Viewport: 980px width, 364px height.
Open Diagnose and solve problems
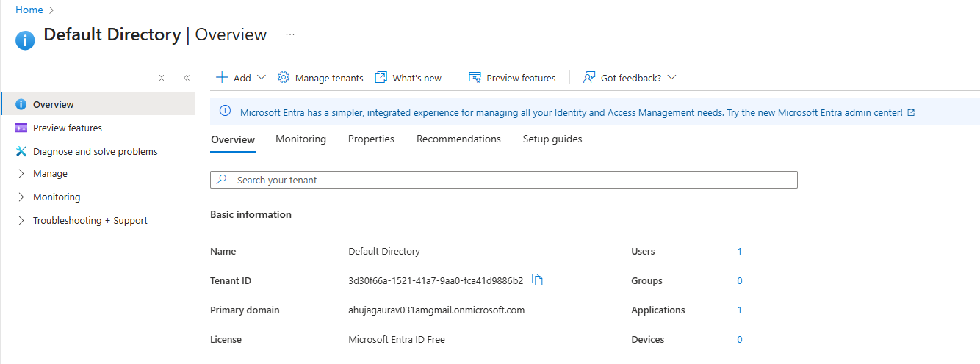pyautogui.click(x=95, y=151)
